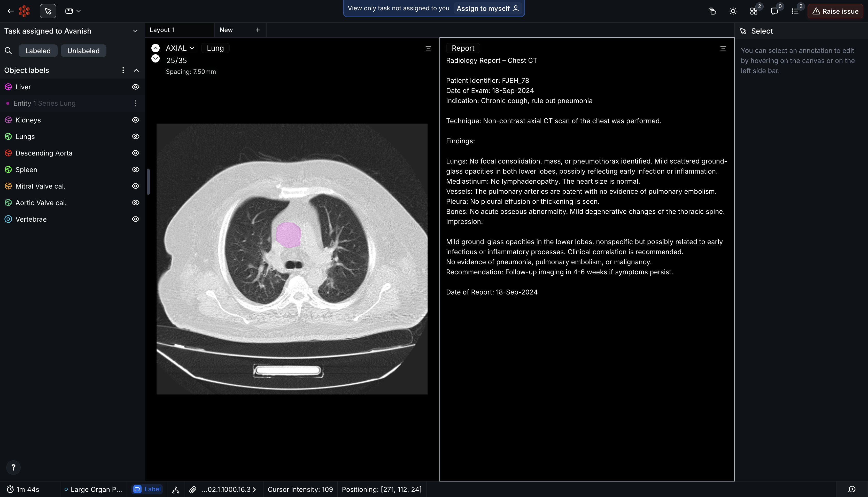Hide the Descending Aorta label
Image resolution: width=868 pixels, height=497 pixels.
coord(136,153)
